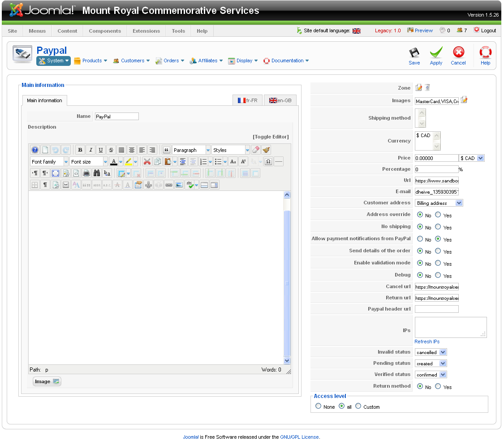Click the Save icon in the toolbar
The height and width of the screenshot is (441, 504).
[x=414, y=56]
